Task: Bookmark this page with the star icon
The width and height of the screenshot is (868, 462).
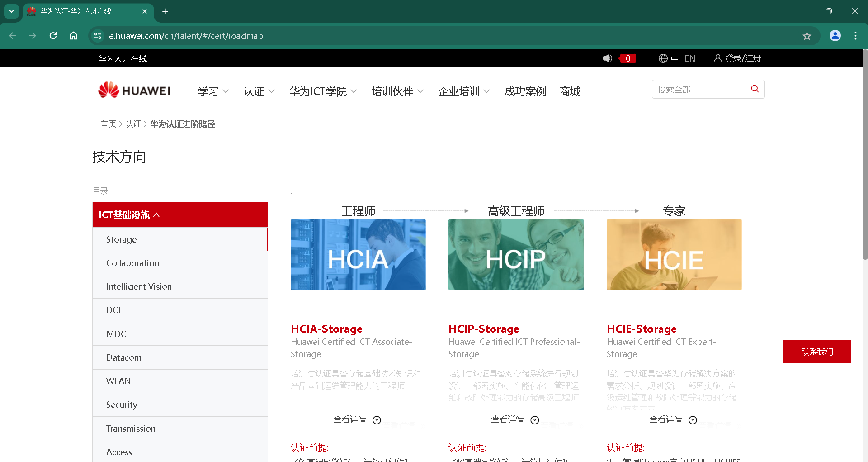Action: tap(807, 36)
